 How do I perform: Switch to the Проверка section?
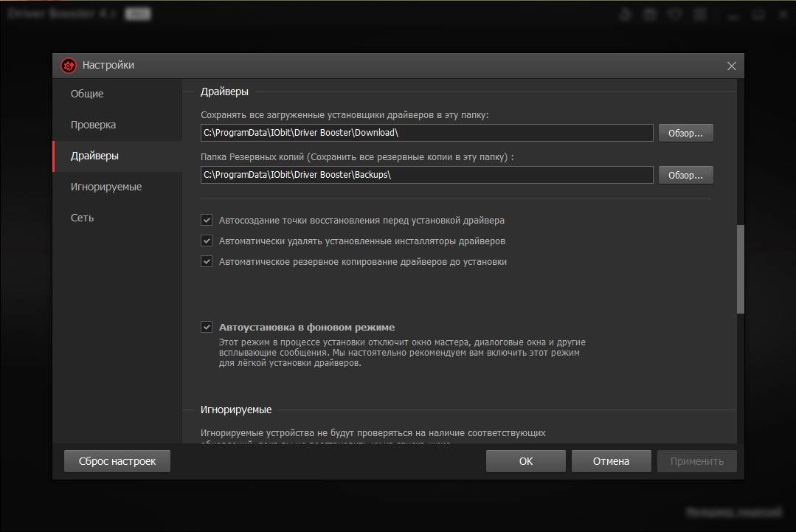117,125
